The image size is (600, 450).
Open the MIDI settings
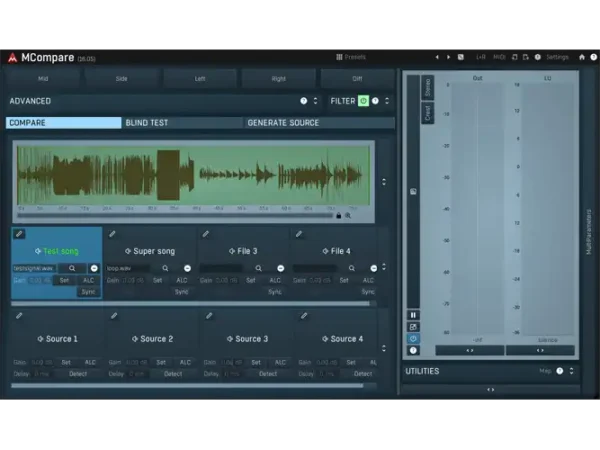tap(499, 57)
